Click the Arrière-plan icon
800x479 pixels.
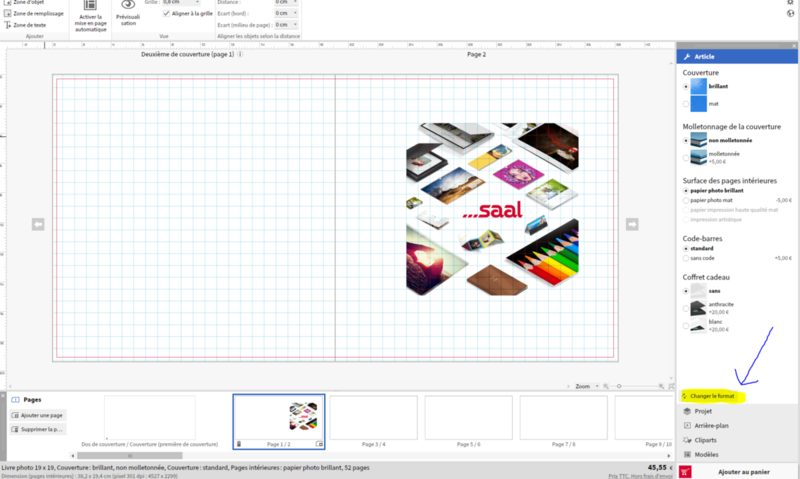[x=687, y=425]
